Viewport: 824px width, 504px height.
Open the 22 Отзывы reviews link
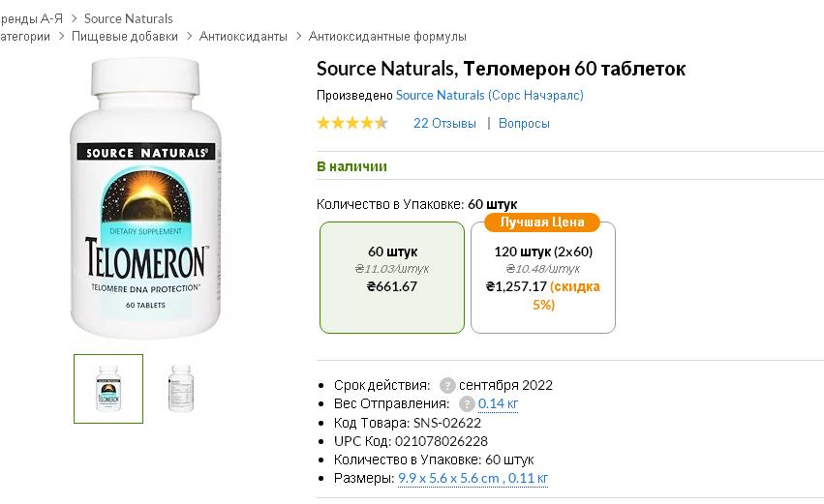pos(444,124)
